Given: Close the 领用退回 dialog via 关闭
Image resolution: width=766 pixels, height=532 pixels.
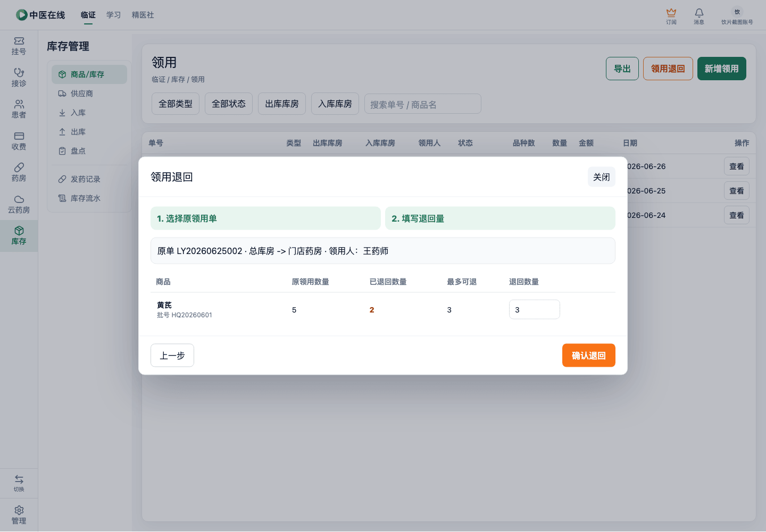Looking at the screenshot, I should pos(602,177).
